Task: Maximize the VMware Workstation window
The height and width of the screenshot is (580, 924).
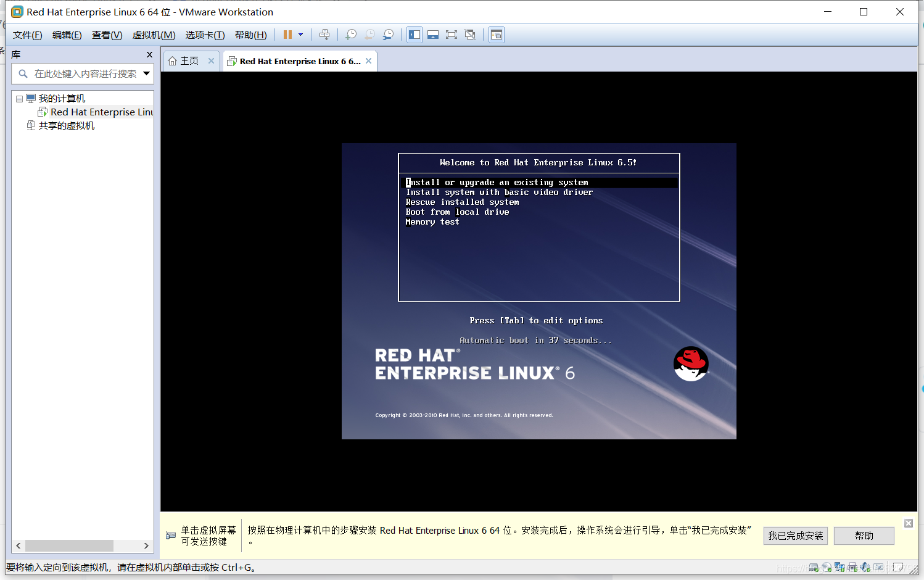Action: [x=864, y=12]
